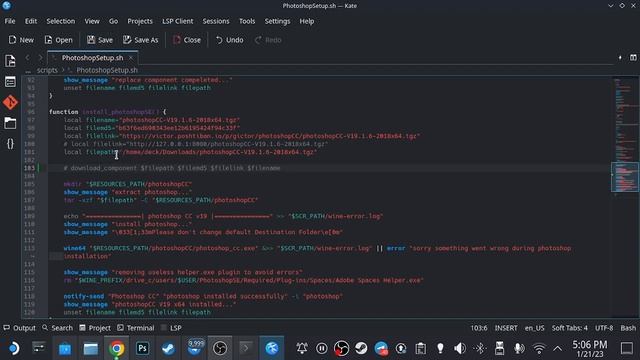This screenshot has height=360, width=640.
Task: Click the Open file toolbar button
Action: point(59,40)
